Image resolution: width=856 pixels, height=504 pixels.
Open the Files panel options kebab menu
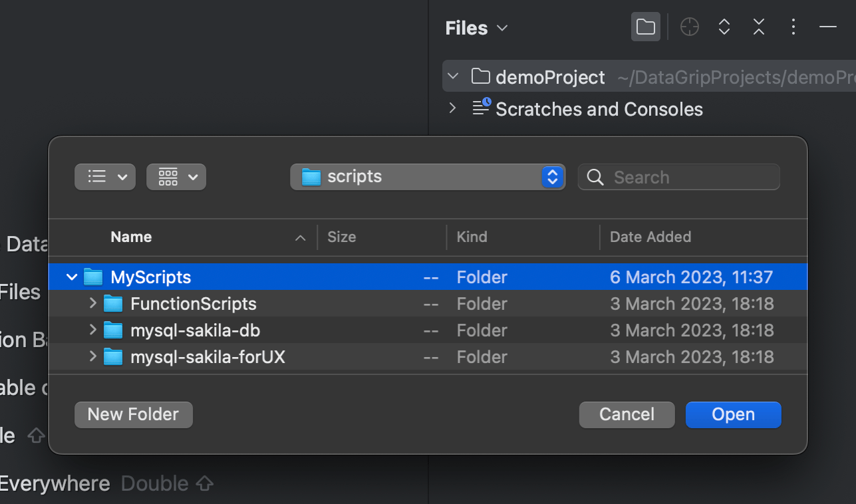click(793, 27)
